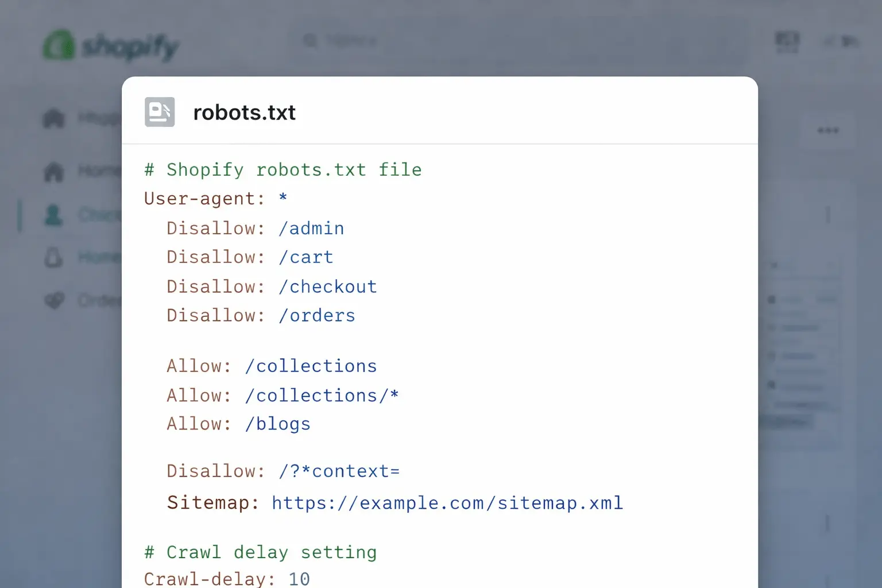Click the /cart path text

[306, 257]
